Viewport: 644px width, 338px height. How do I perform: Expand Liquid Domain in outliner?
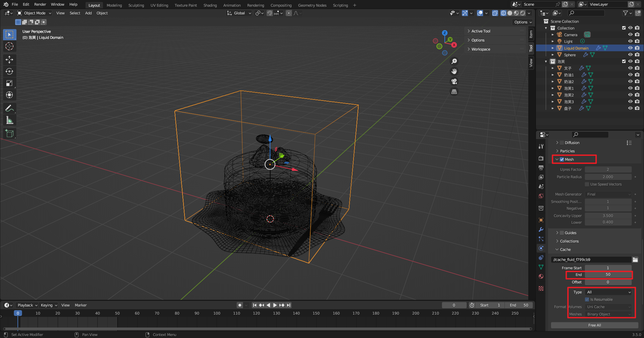click(x=552, y=48)
